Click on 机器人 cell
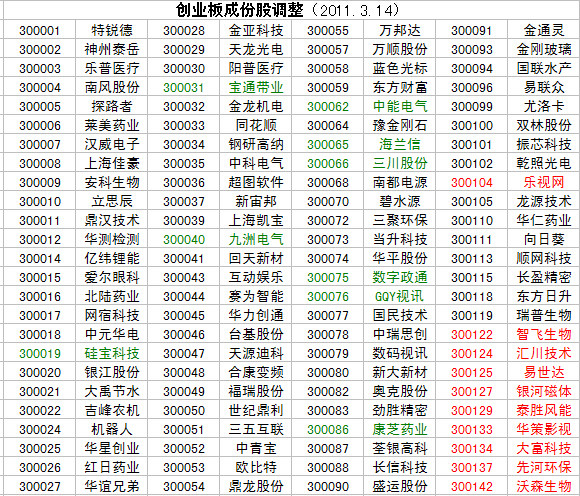580x496 pixels. (x=112, y=429)
